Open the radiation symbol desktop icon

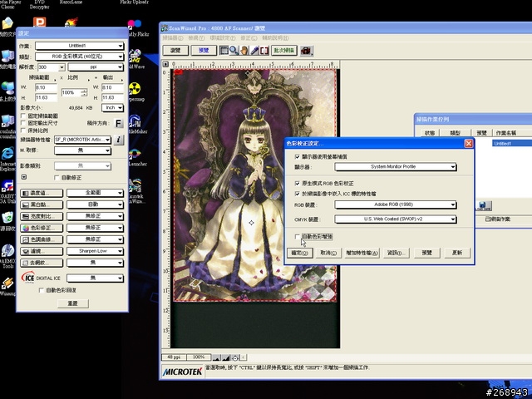[x=135, y=91]
